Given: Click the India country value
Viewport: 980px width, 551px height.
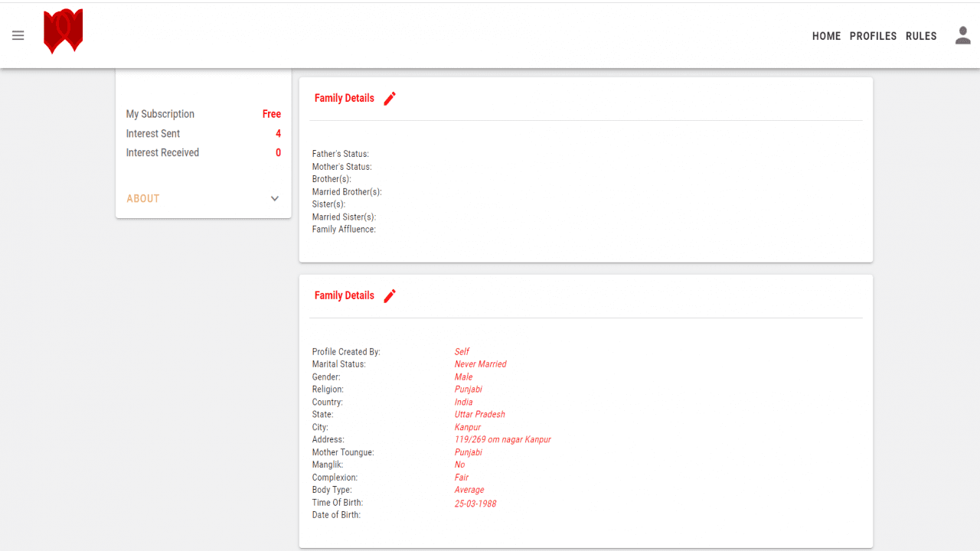Looking at the screenshot, I should 464,402.
